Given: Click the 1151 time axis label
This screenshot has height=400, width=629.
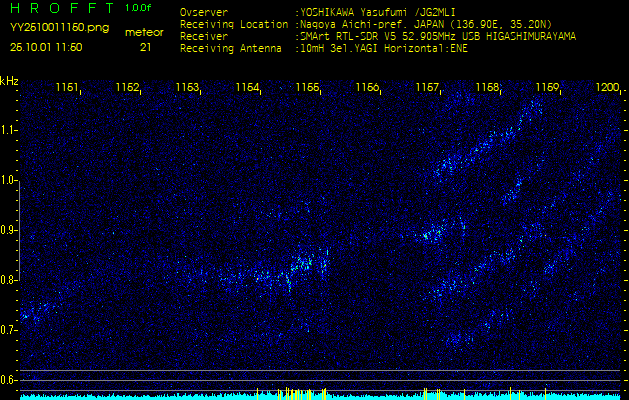Looking at the screenshot, I should point(67,87).
